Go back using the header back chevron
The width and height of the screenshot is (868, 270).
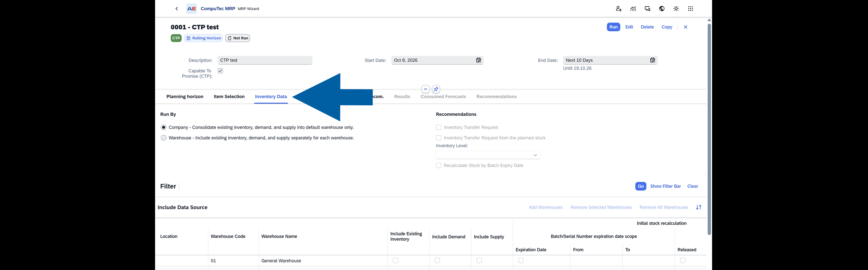tap(177, 9)
